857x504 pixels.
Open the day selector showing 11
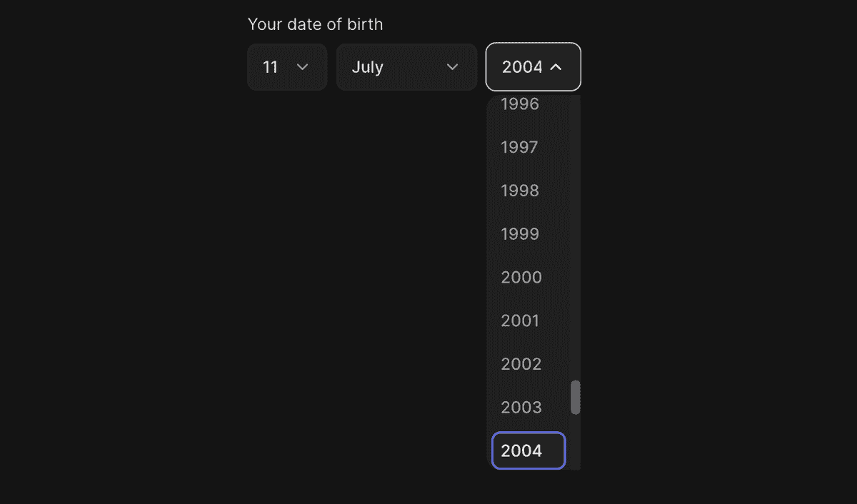[x=286, y=67]
